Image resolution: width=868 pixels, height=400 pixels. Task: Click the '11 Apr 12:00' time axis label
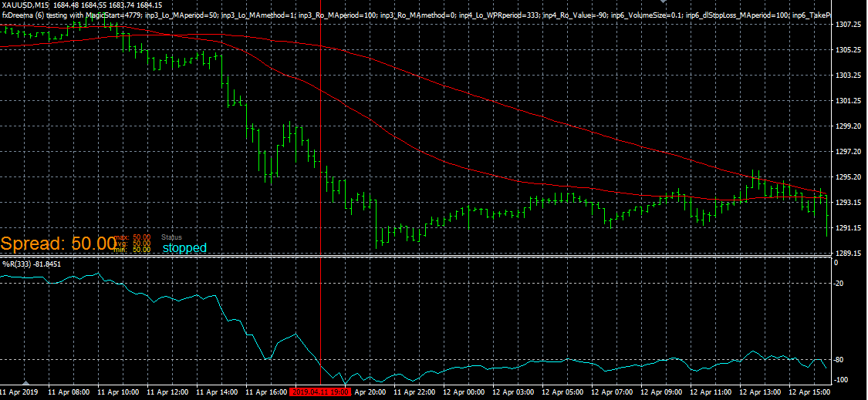point(167,392)
